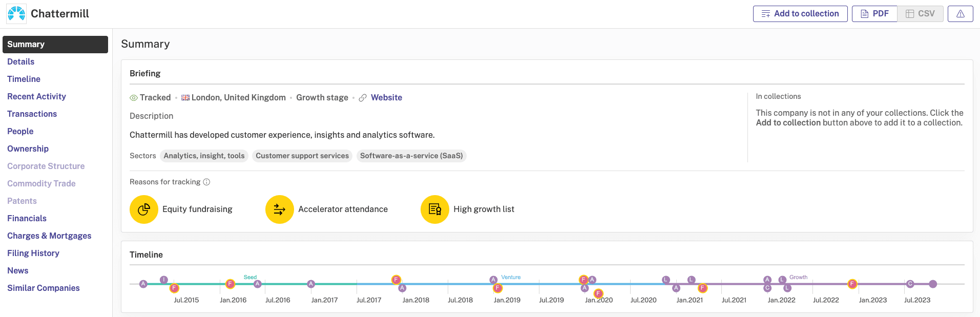Click the Tracked eye icon

(134, 98)
